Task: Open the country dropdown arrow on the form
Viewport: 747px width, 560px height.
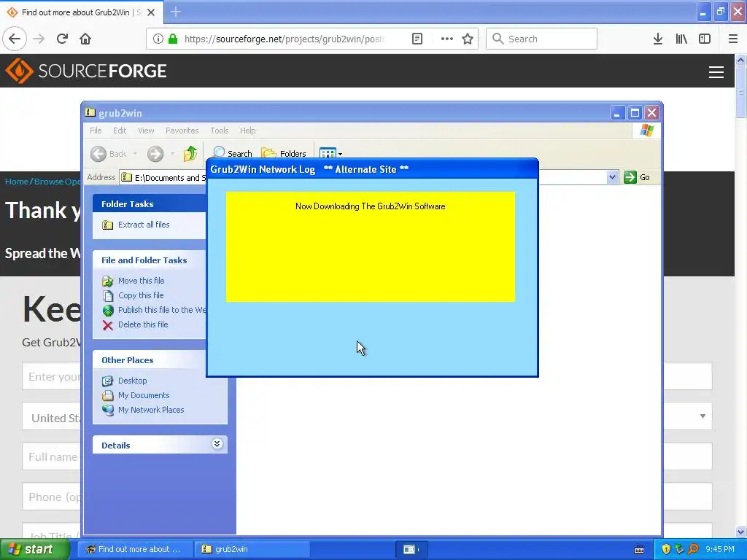Action: pos(703,416)
